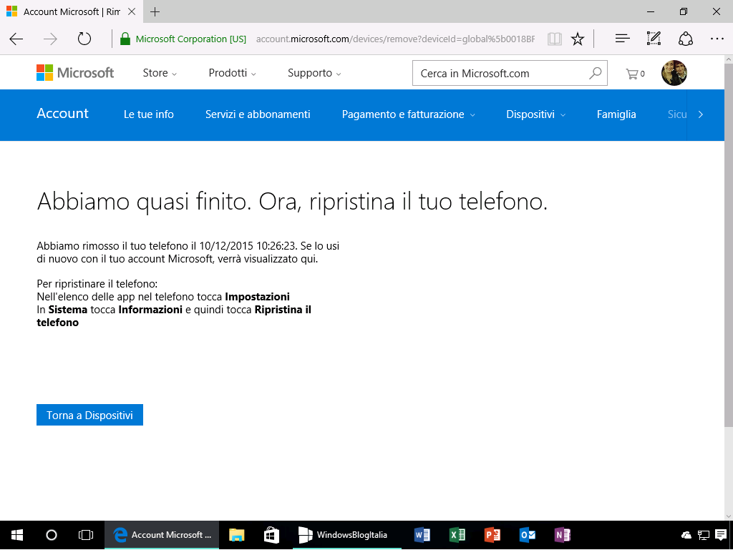Screen dimensions: 733x560
Task: Open Edge More actions ellipsis
Action: (717, 39)
